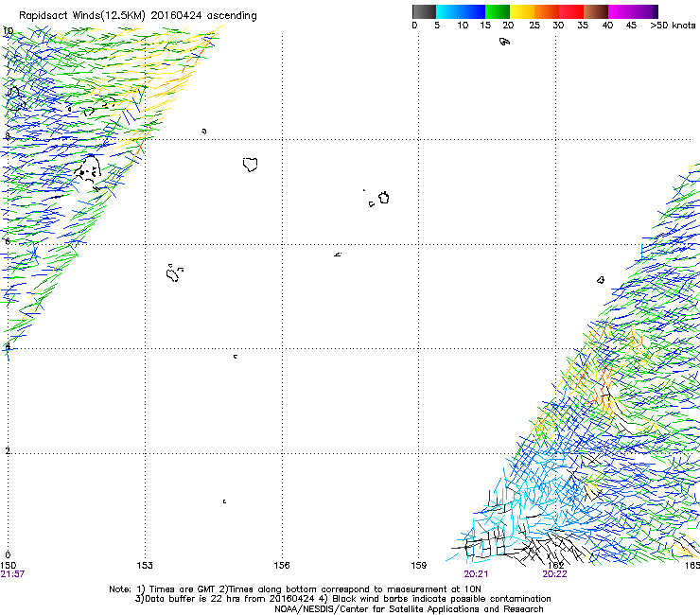Click the red 30-35 knots legend color
Screen dimensions: 700x615
pyautogui.click(x=571, y=11)
